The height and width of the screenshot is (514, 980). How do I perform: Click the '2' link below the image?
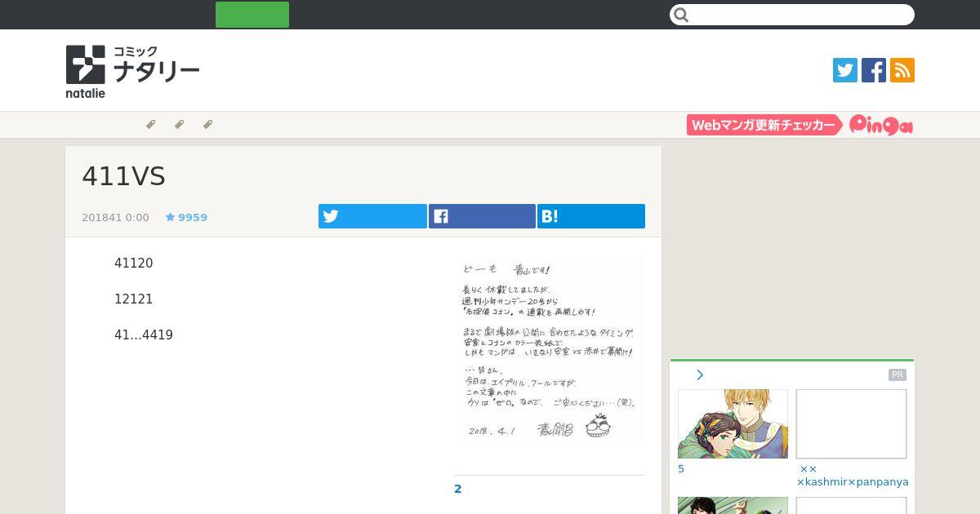pyautogui.click(x=458, y=489)
